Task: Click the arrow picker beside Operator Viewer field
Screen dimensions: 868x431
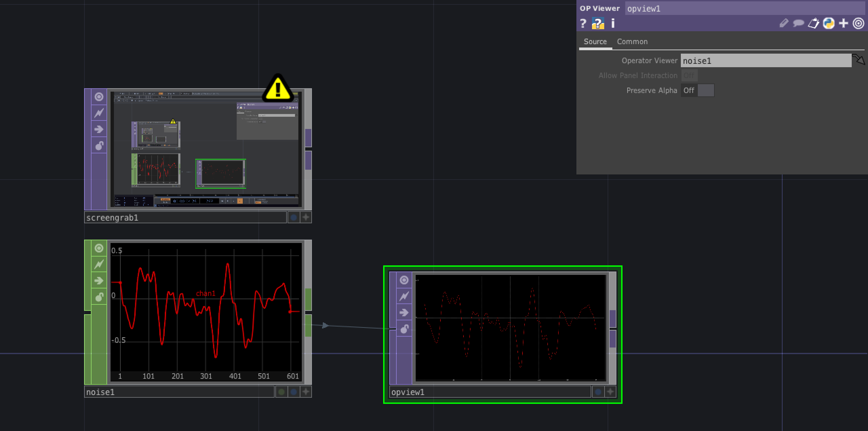Action: pyautogui.click(x=859, y=60)
